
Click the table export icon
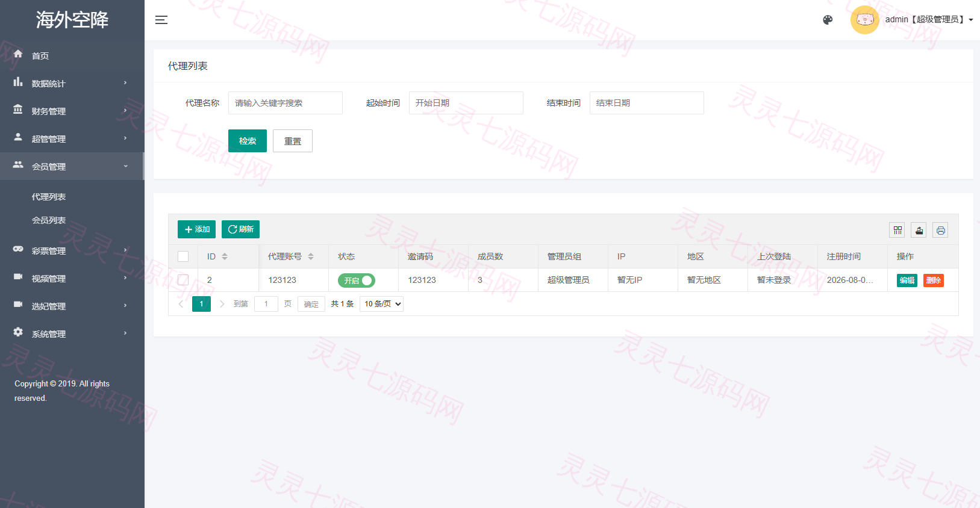919,230
